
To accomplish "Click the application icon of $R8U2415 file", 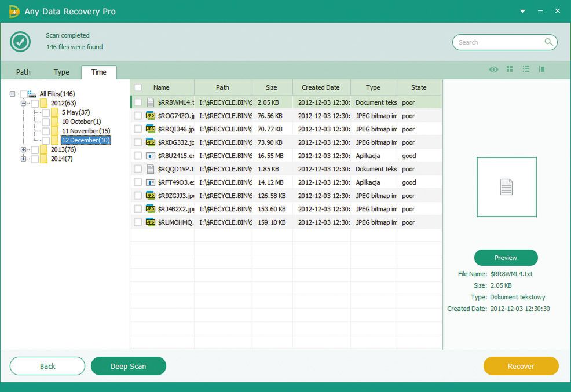I will (x=151, y=156).
